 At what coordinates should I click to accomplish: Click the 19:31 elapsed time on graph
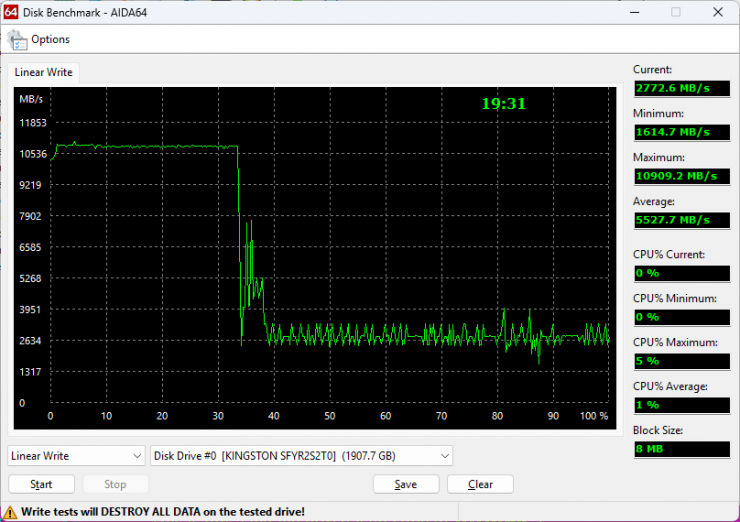(504, 103)
